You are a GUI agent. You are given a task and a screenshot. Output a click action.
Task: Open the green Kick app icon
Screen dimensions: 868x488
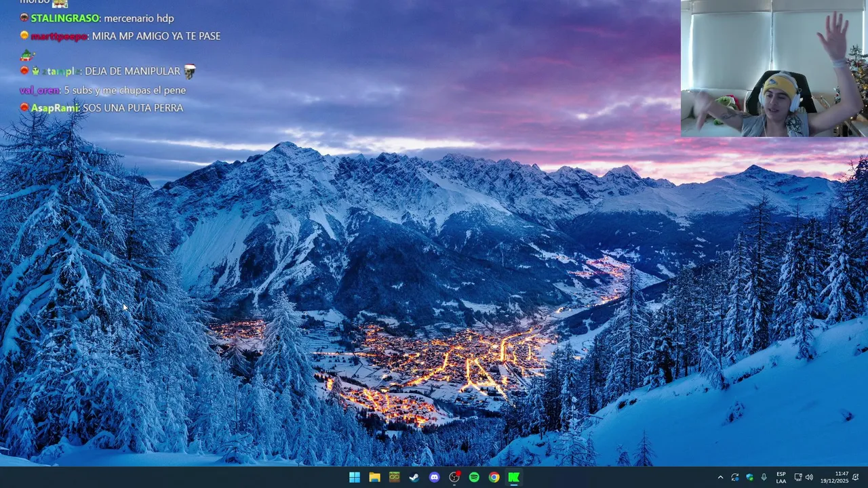pyautogui.click(x=514, y=477)
